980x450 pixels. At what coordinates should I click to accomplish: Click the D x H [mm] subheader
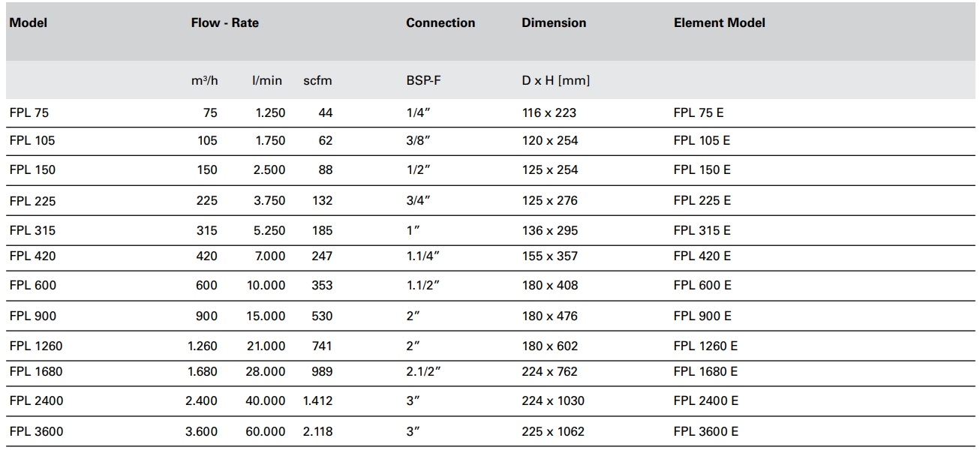[555, 81]
